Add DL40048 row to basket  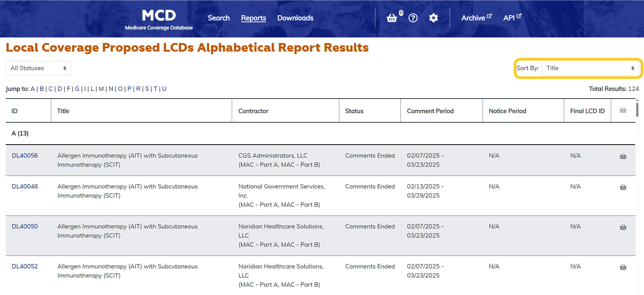(x=623, y=187)
